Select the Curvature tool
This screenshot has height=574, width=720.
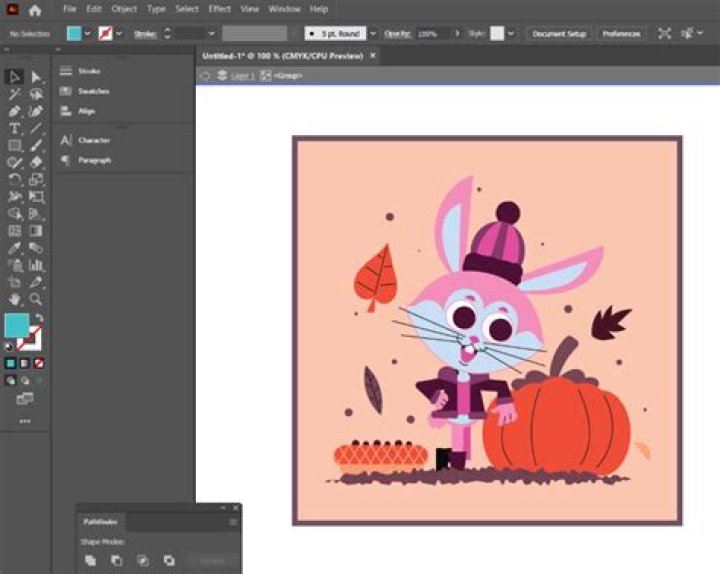[x=36, y=112]
